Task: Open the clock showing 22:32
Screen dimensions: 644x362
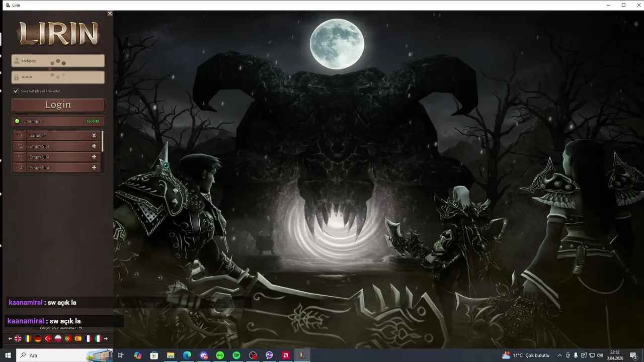Action: click(x=614, y=355)
